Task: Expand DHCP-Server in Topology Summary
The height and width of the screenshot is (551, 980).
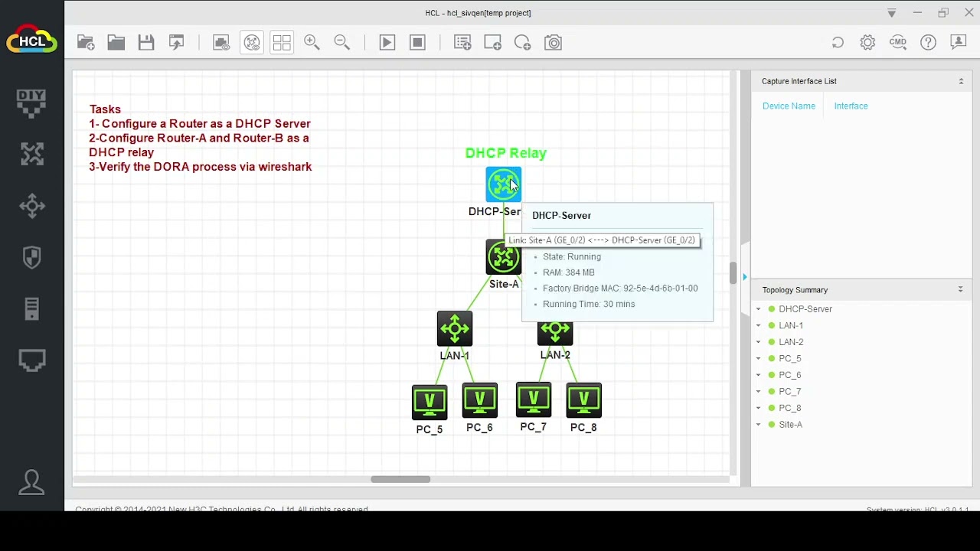Action: pyautogui.click(x=759, y=309)
